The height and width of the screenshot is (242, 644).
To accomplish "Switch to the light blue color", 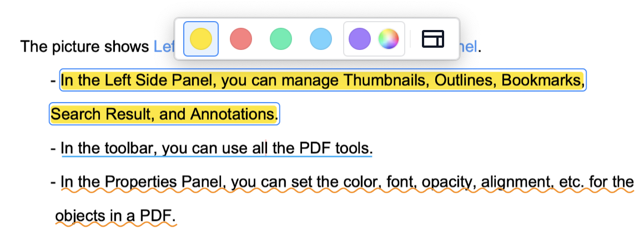I will tap(321, 39).
